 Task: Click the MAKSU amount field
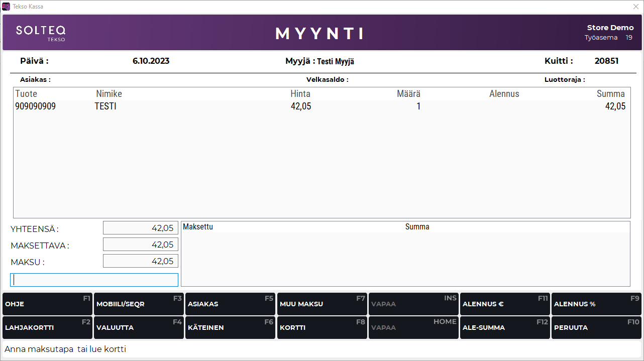click(x=141, y=261)
